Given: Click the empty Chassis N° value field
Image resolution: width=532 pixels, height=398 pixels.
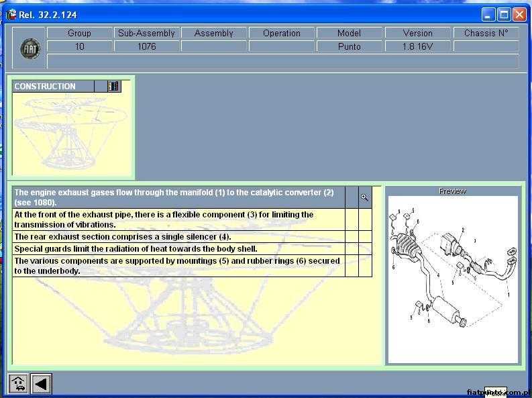Looking at the screenshot, I should click(x=486, y=46).
